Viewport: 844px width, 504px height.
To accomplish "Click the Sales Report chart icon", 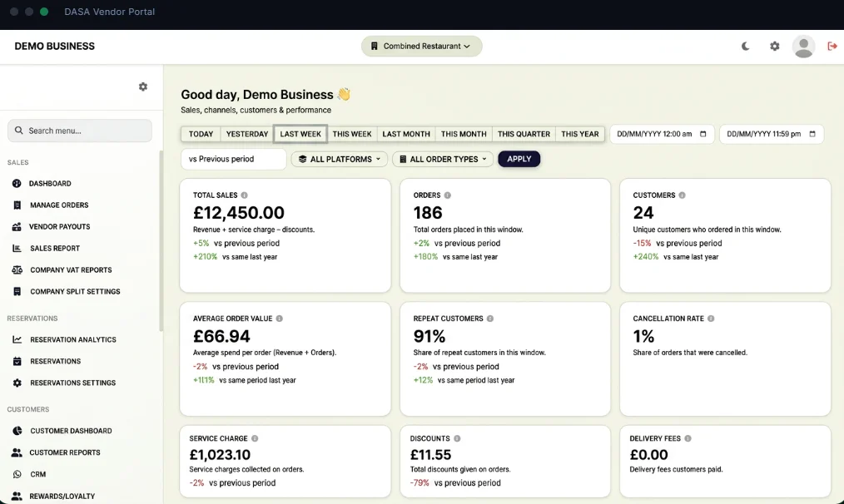I will coord(17,248).
